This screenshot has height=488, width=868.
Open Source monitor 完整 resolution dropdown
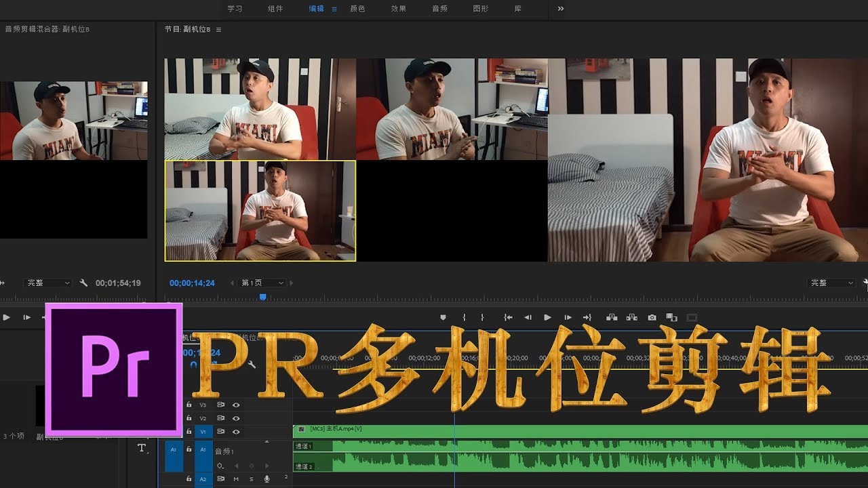[47, 283]
